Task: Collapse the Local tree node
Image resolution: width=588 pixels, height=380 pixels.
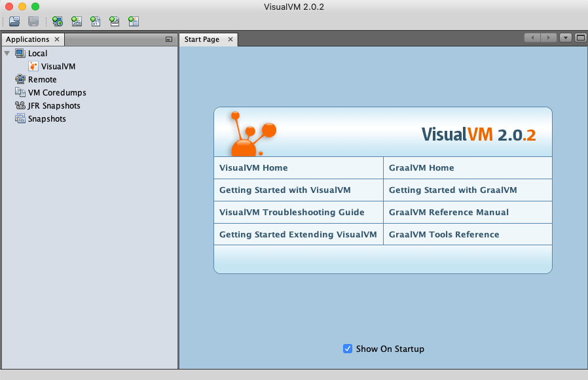Action: 7,53
